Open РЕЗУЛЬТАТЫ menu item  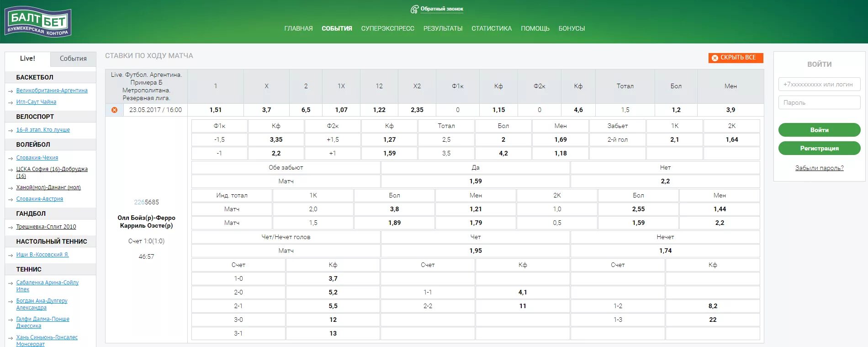[443, 28]
